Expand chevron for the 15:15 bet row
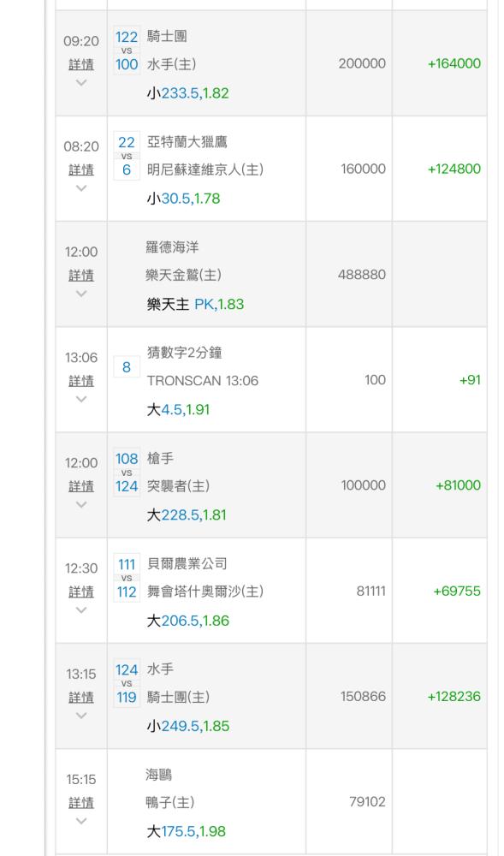The image size is (504, 856). [81, 821]
